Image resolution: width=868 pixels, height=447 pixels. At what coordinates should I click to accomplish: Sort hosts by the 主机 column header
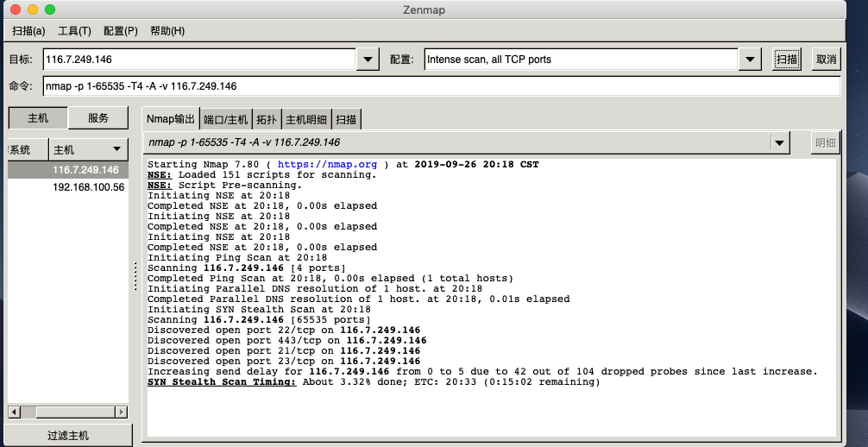click(89, 149)
